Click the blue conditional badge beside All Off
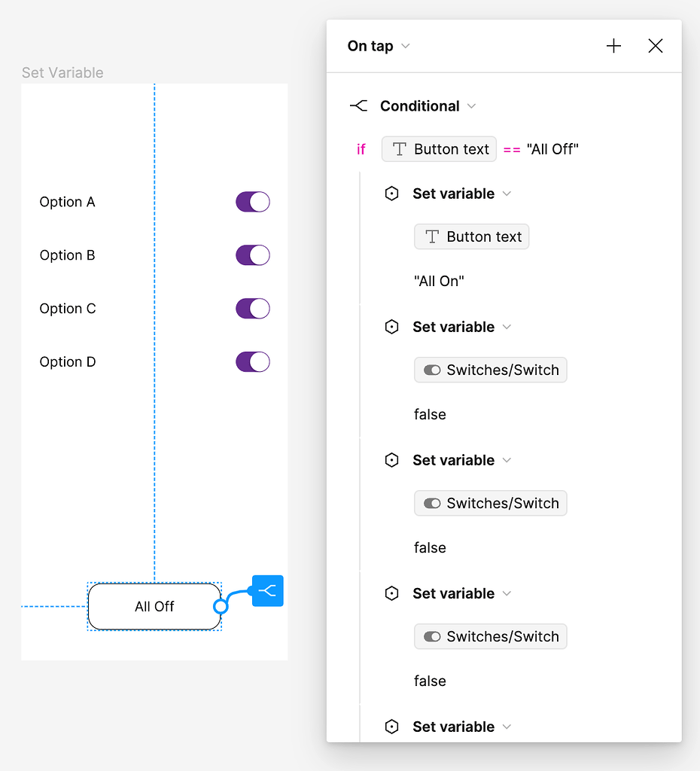This screenshot has height=771, width=700. click(x=267, y=591)
